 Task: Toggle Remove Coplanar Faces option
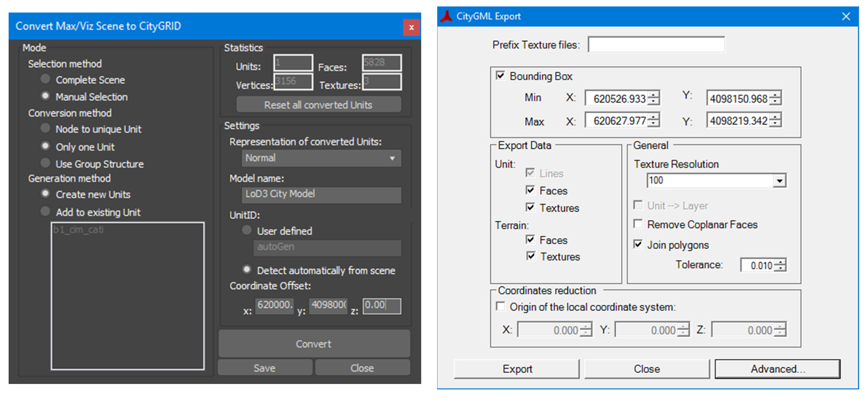(x=638, y=224)
